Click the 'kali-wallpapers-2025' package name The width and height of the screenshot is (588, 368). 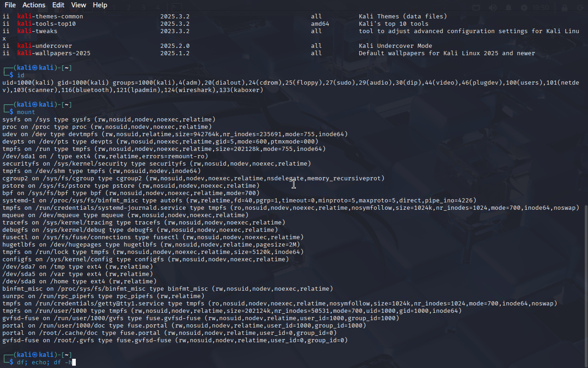tap(54, 53)
